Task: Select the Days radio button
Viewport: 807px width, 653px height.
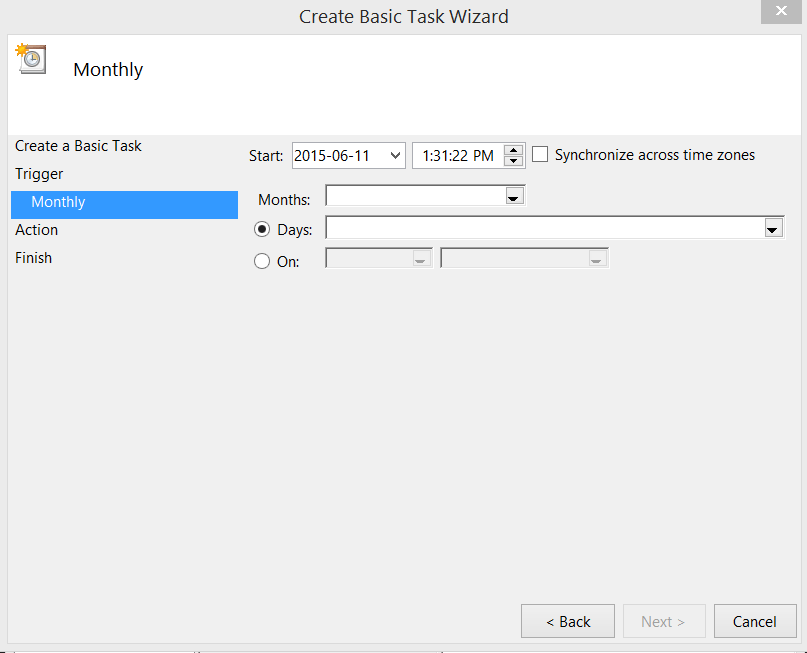Action: click(263, 230)
